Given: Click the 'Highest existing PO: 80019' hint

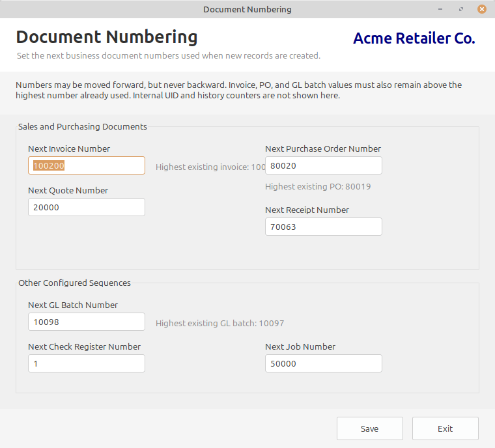Looking at the screenshot, I should coord(318,187).
